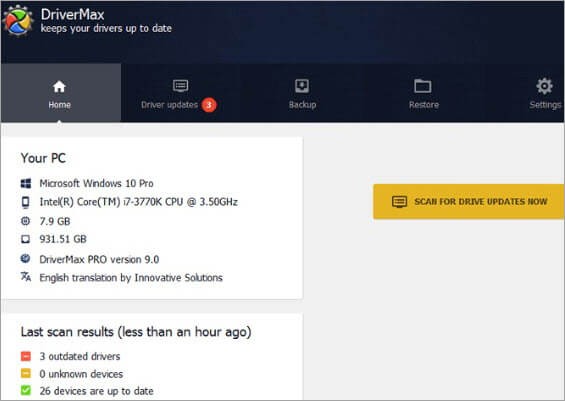This screenshot has width=565, height=401.
Task: Click the icon inside the scan button
Action: pos(399,202)
